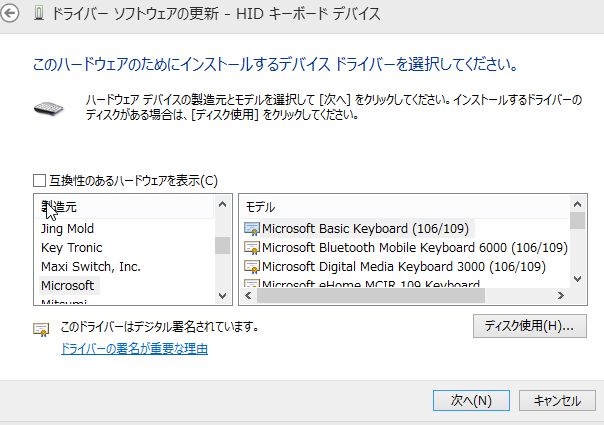Select Maxi Switch, Inc. manufacturer
This screenshot has height=425, width=604.
tap(91, 266)
